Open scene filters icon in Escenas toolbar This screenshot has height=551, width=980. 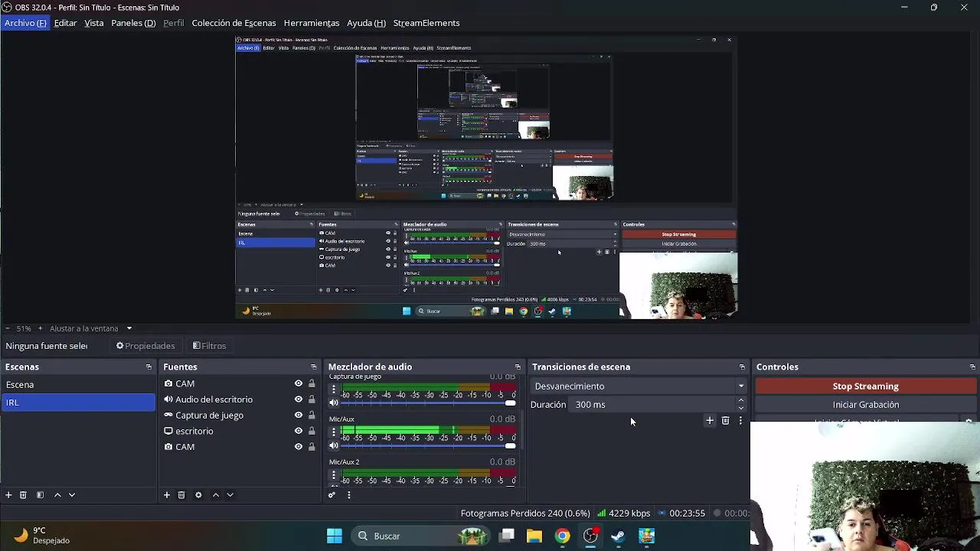(40, 495)
